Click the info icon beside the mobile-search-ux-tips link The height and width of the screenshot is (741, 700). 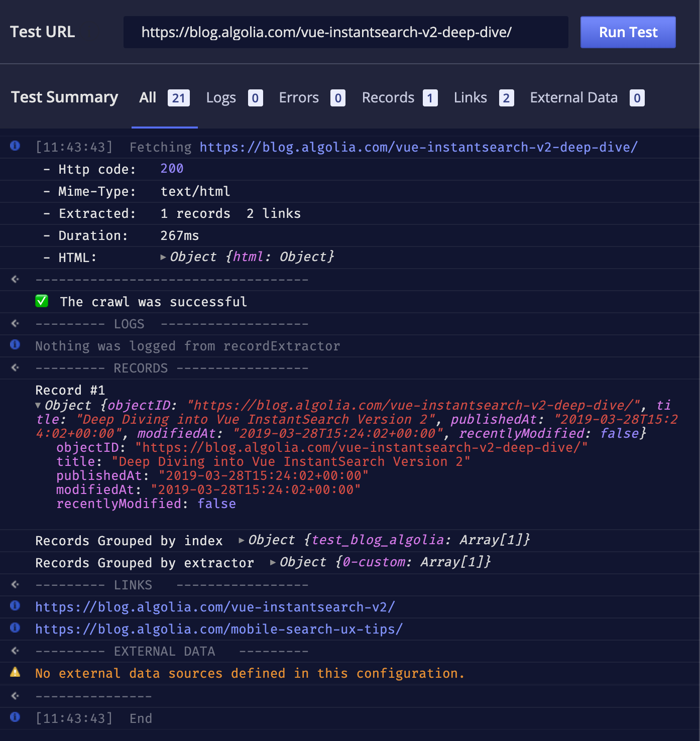(x=15, y=629)
